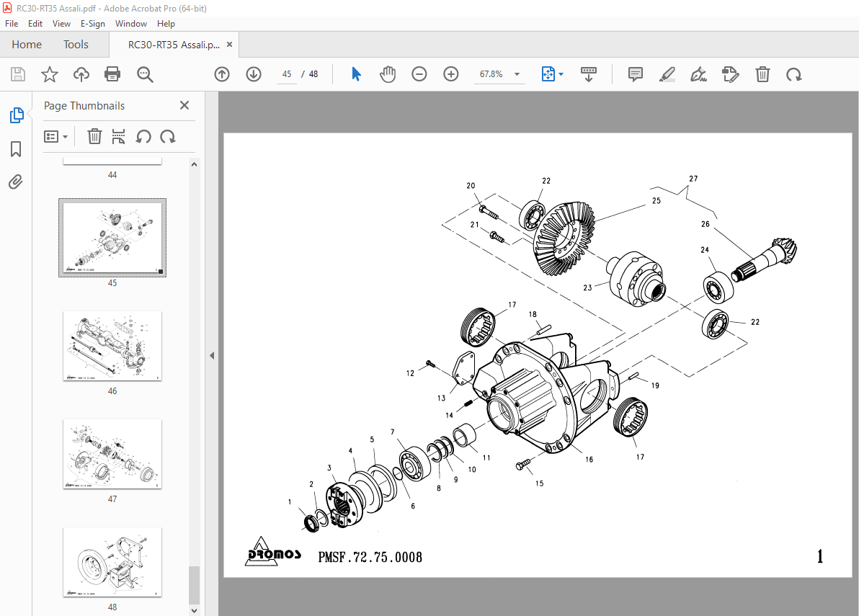The image size is (859, 616).
Task: Open thumbnail options menu dropdown
Action: pyautogui.click(x=56, y=136)
